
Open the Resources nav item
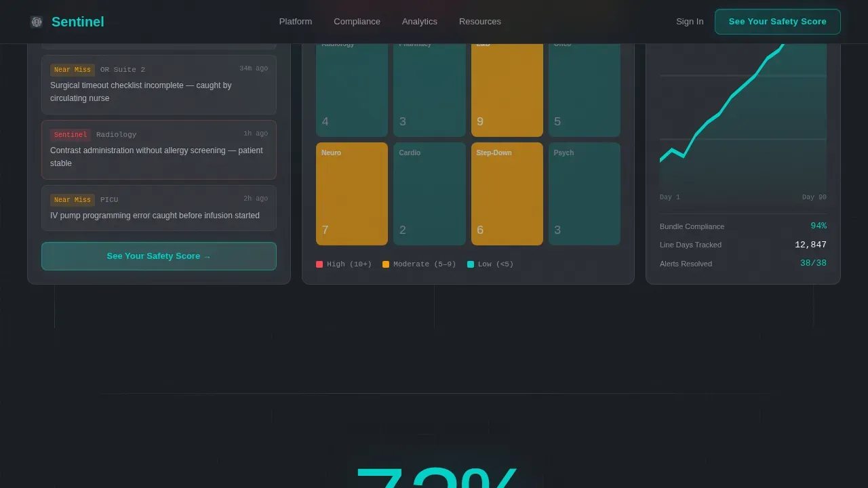click(x=480, y=22)
